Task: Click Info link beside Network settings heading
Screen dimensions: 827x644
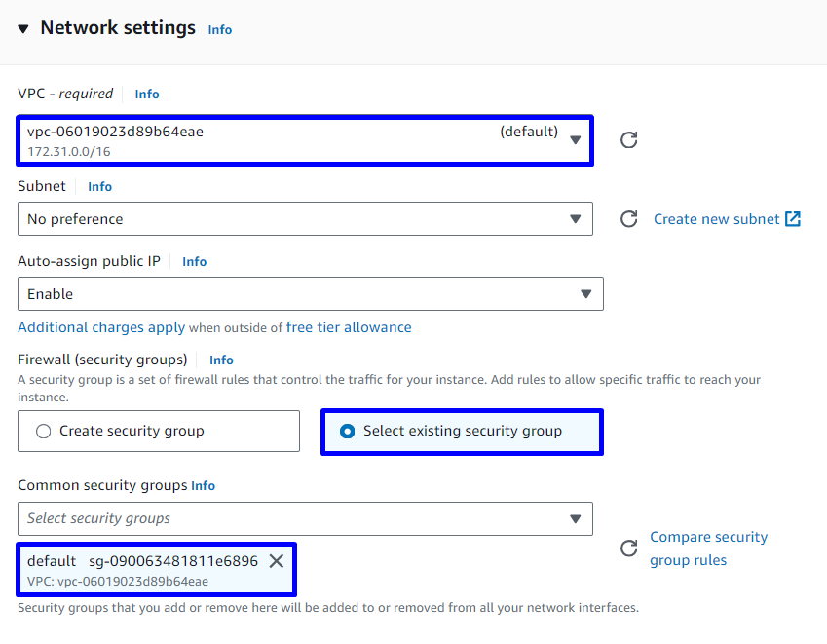Action: coord(220,30)
